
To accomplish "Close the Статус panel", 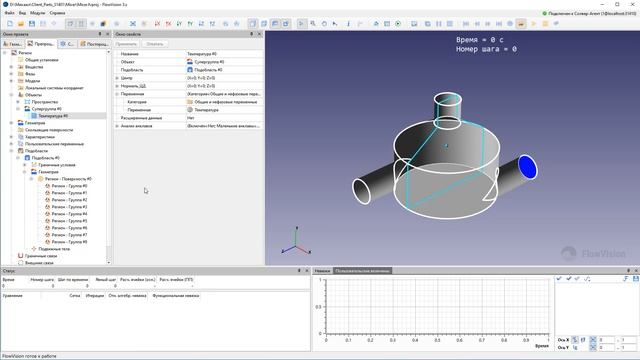I will pyautogui.click(x=307, y=271).
